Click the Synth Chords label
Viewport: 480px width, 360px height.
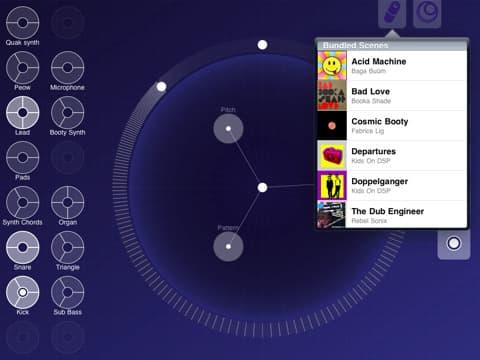click(23, 222)
